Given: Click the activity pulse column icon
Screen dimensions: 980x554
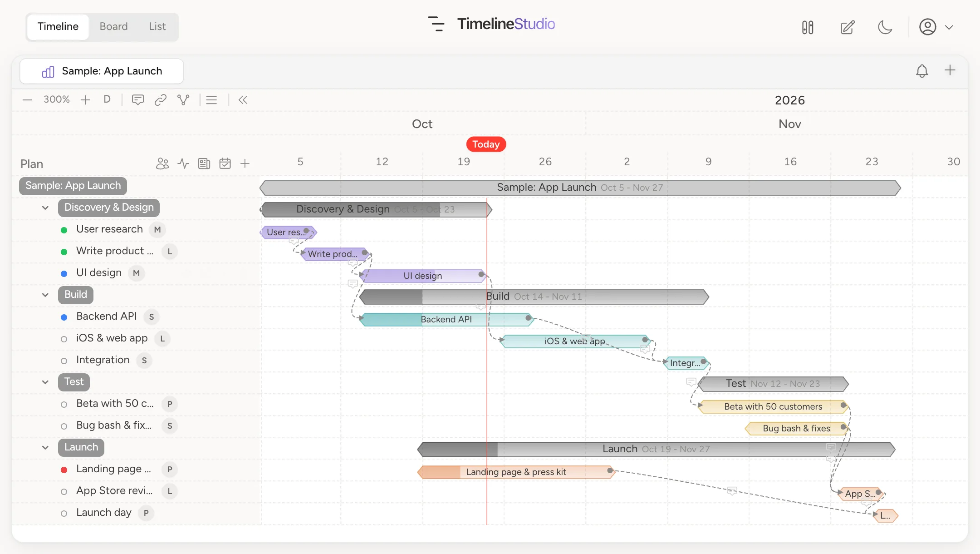Looking at the screenshot, I should pyautogui.click(x=183, y=163).
